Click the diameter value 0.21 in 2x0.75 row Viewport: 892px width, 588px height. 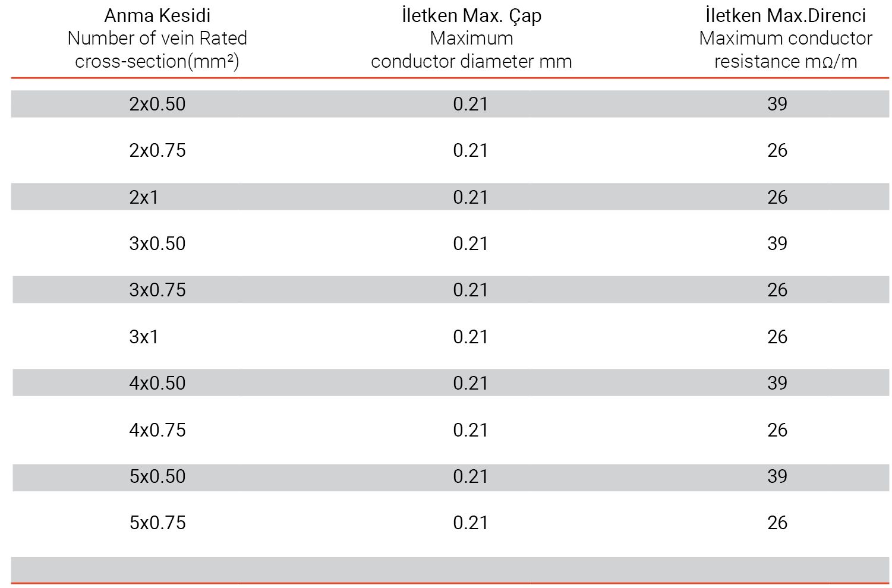[x=470, y=150]
